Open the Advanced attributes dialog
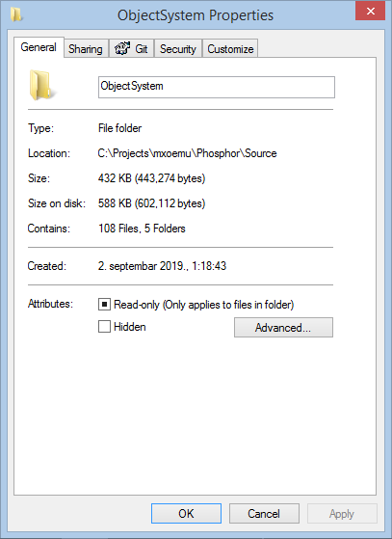This screenshot has height=539, width=392. pos(283,327)
